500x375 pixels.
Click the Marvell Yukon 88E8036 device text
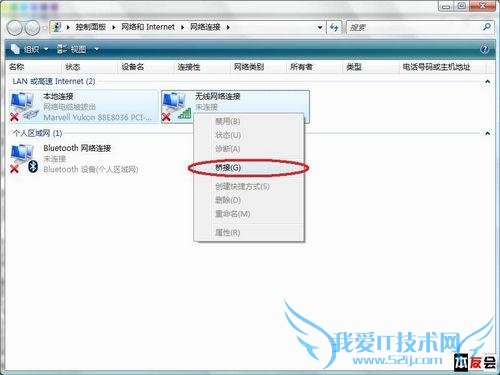97,118
